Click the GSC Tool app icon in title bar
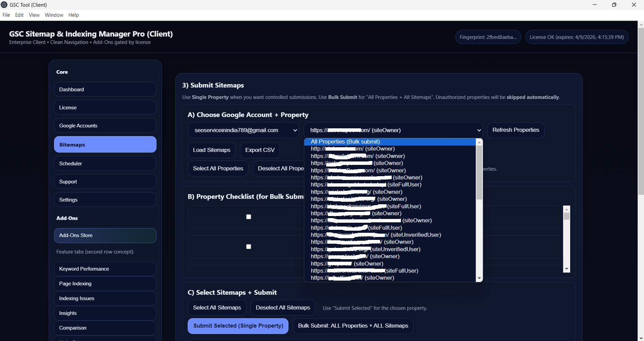Image resolution: width=644 pixels, height=341 pixels. (4, 5)
